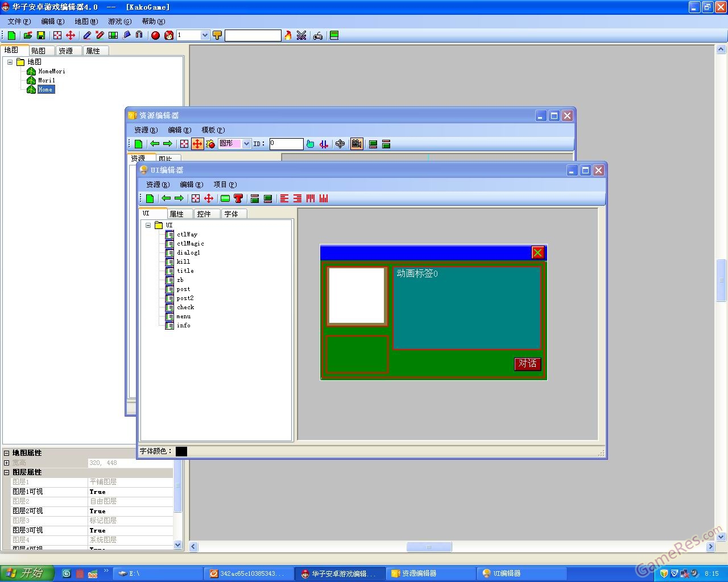728x582 pixels.
Task: Select the blue pencil draw tool
Action: click(87, 35)
